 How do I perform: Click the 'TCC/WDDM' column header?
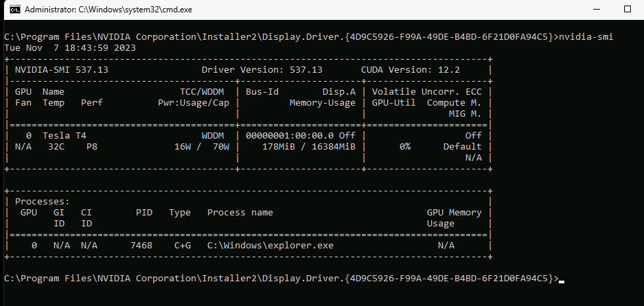202,91
